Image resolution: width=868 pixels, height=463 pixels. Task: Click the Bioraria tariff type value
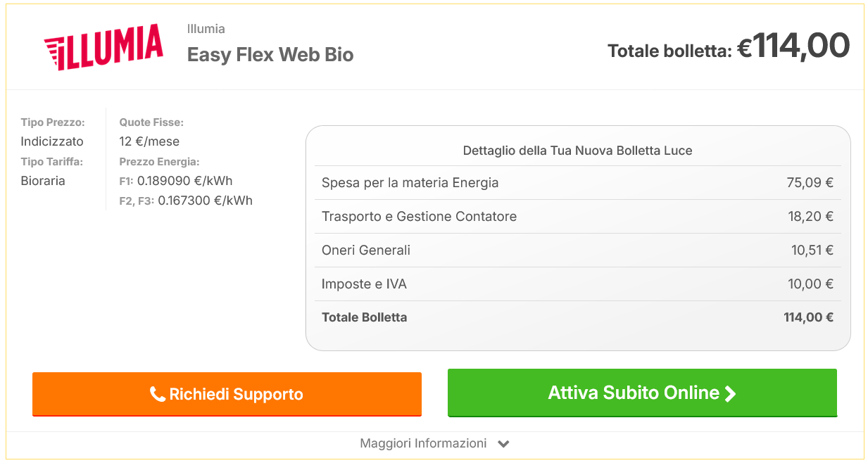pyautogui.click(x=43, y=181)
